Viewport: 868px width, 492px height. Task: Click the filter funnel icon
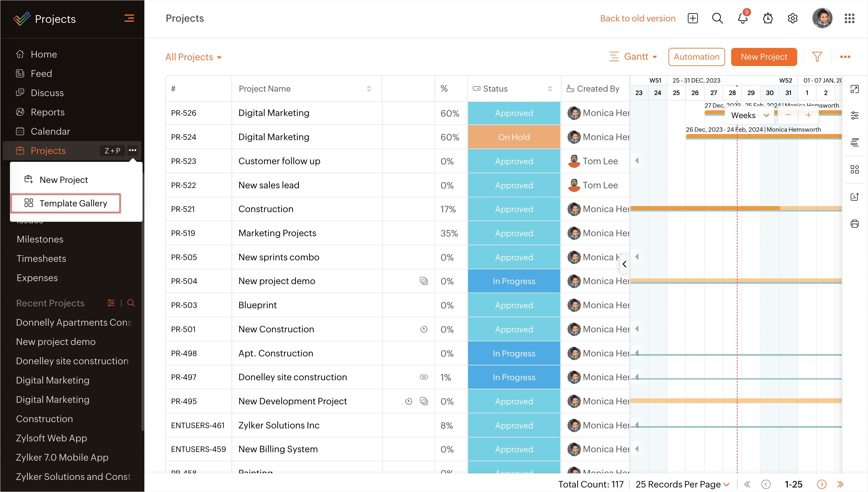coord(817,57)
